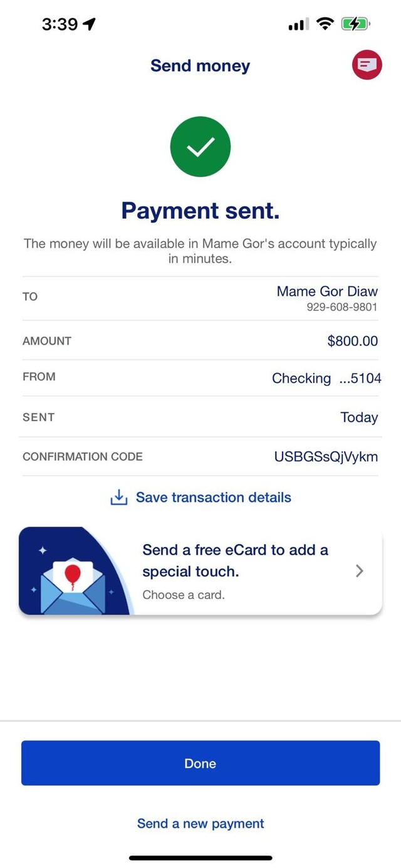The image size is (401, 868).
Task: Select Send a new payment link
Action: tap(200, 824)
